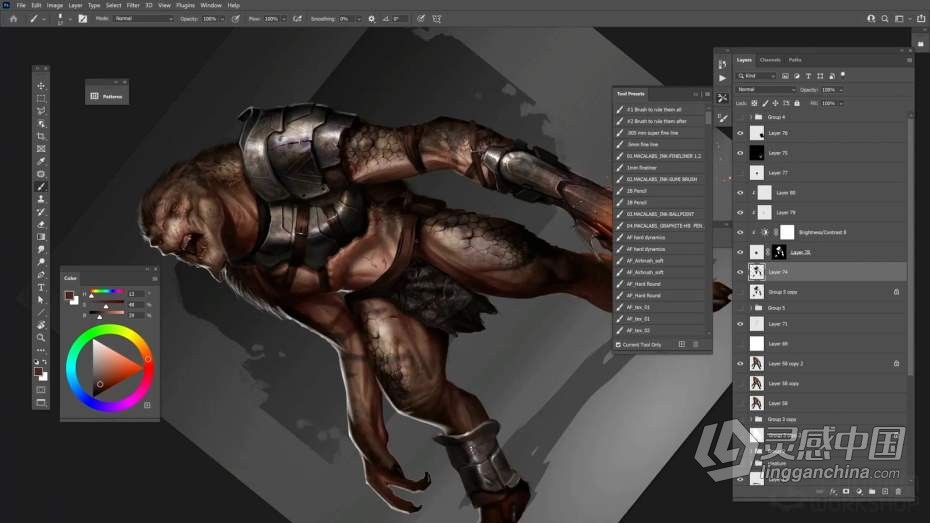Select the Lasso tool
This screenshot has height=523, width=930.
point(41,111)
